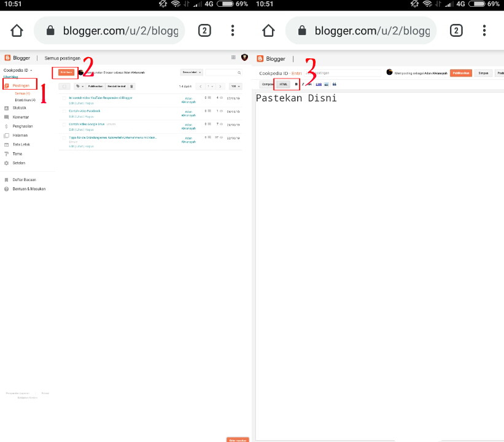
Task: Toggle italic in the editor toolbar
Action: pos(303,84)
